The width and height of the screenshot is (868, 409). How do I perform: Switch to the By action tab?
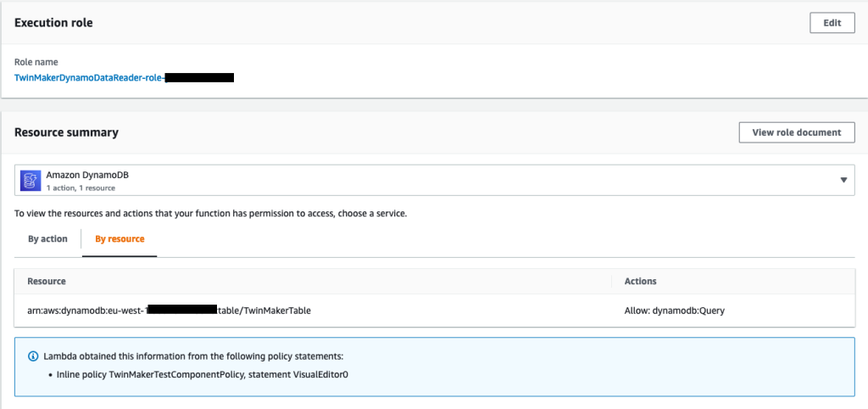click(47, 238)
